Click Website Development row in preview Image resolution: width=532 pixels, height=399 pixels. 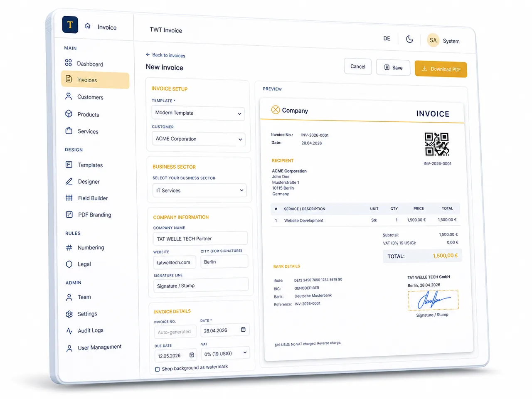tap(366, 220)
